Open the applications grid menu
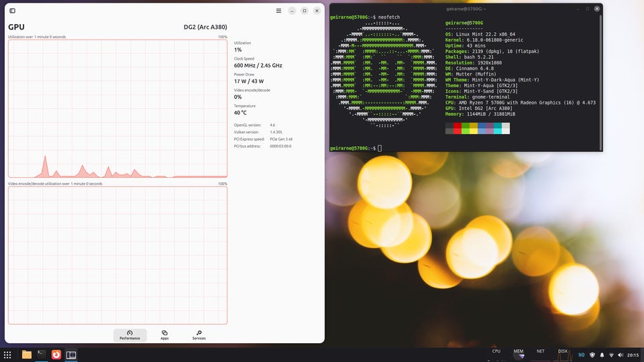Image resolution: width=644 pixels, height=362 pixels. [7, 355]
